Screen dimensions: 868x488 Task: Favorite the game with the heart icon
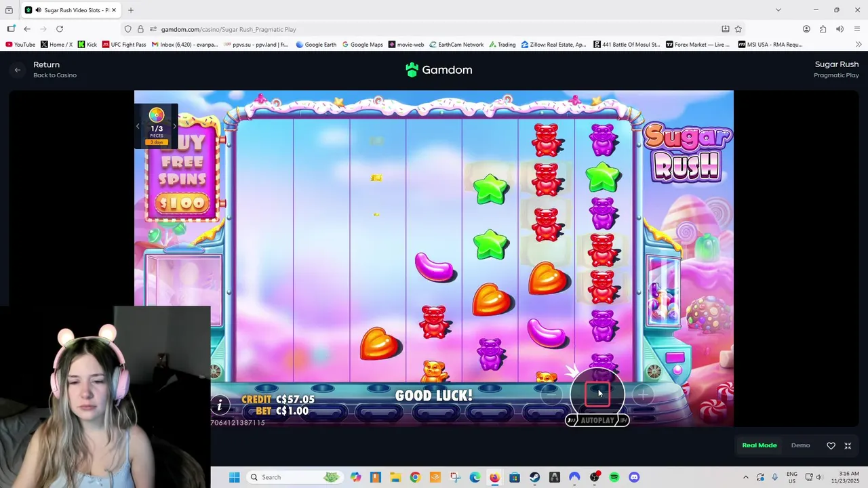pos(831,446)
